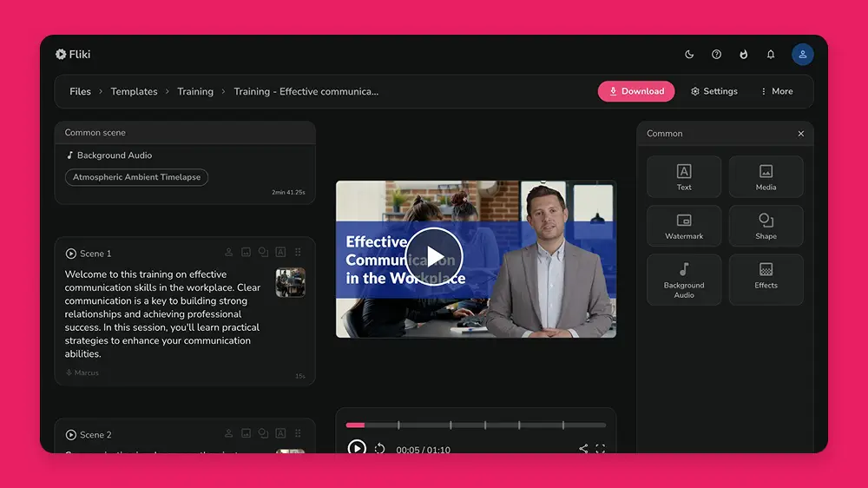Add Effects layer
The height and width of the screenshot is (488, 868).
point(766,280)
